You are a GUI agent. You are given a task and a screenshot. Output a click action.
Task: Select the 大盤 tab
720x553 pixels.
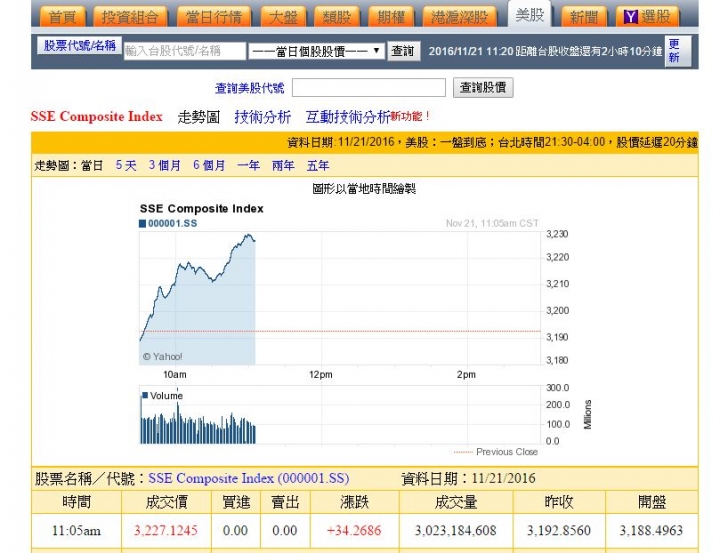click(x=283, y=17)
